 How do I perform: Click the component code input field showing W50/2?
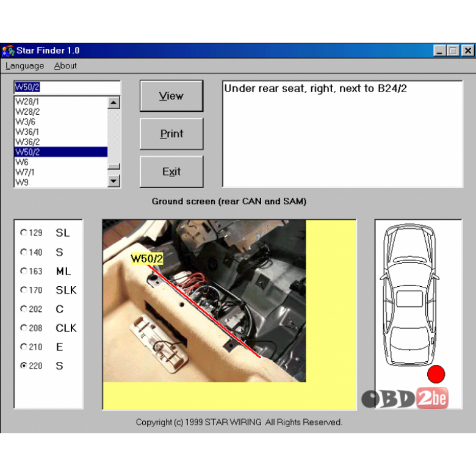point(67,87)
